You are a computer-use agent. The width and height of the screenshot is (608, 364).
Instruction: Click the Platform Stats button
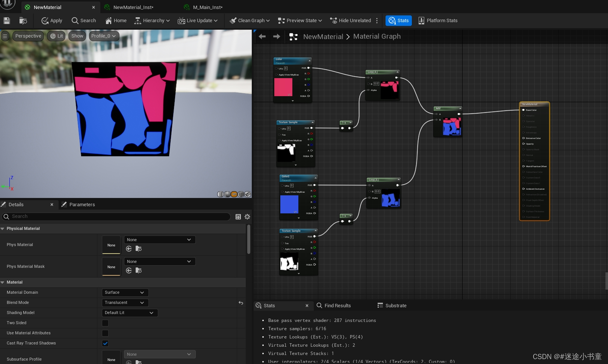tap(438, 21)
